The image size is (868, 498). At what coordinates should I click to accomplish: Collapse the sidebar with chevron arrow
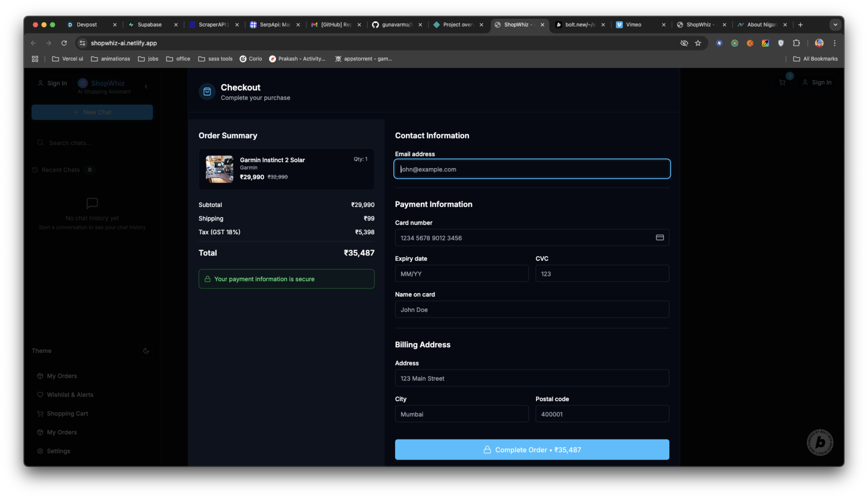tap(146, 87)
